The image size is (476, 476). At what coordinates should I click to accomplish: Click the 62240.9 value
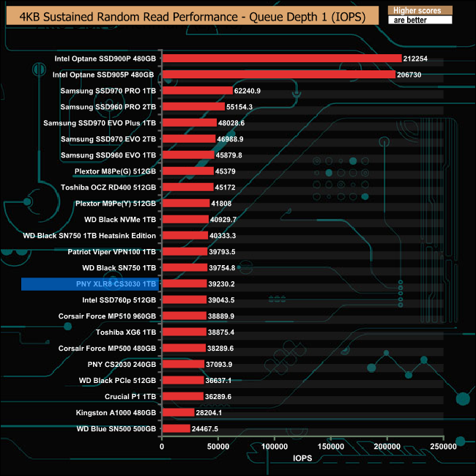[248, 91]
